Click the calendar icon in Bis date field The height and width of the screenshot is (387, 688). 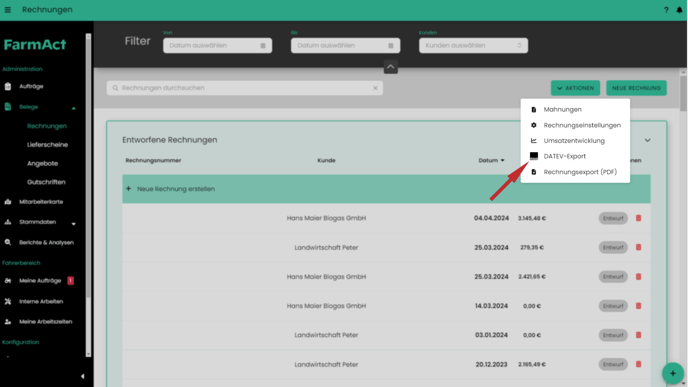click(391, 46)
